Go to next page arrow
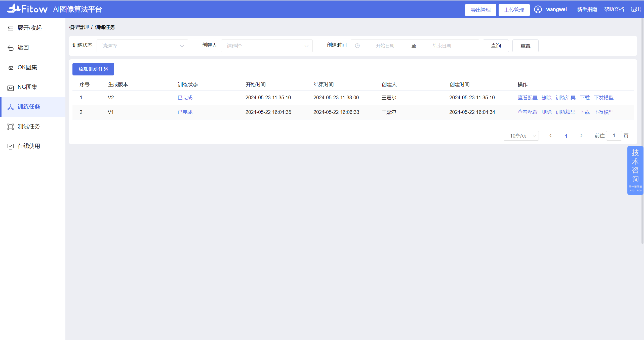This screenshot has height=340, width=644. pos(581,136)
